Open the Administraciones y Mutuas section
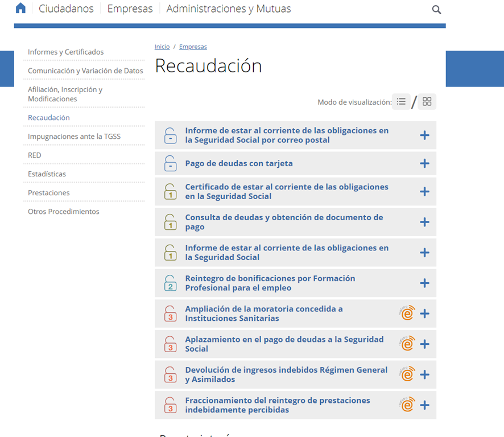 click(228, 9)
